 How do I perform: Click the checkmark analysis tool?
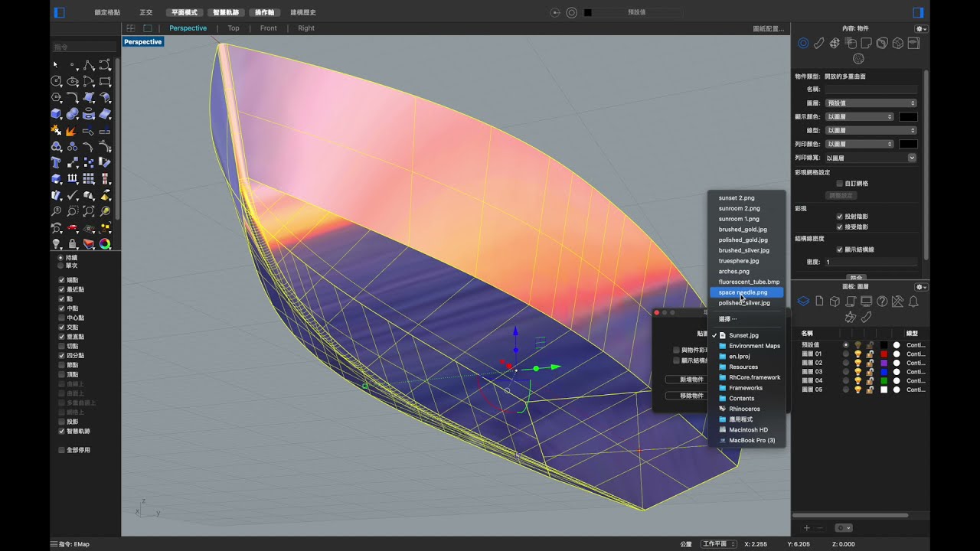coord(73,195)
